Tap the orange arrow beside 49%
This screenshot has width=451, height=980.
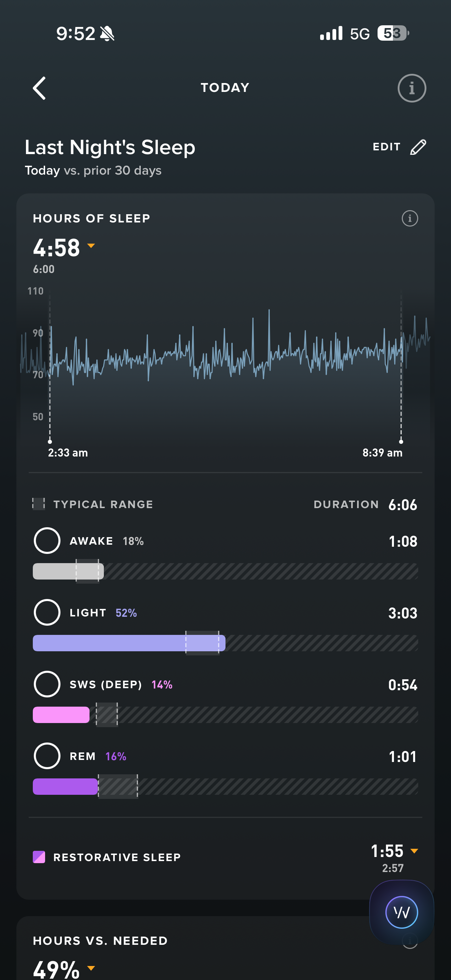click(x=91, y=967)
